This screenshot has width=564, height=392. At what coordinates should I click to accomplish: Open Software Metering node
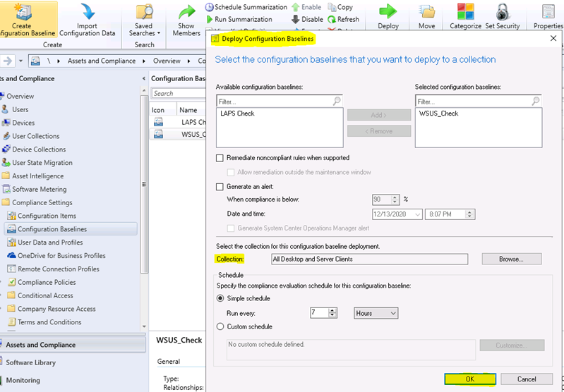(x=40, y=190)
